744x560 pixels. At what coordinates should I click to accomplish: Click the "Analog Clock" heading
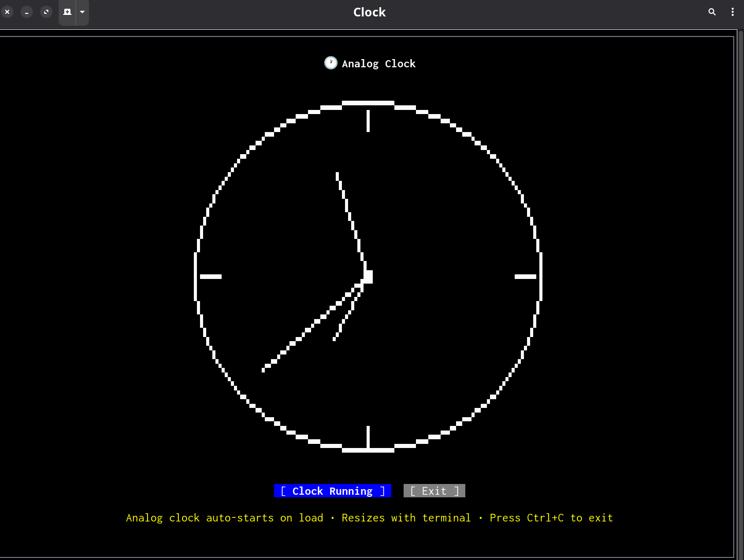click(378, 63)
